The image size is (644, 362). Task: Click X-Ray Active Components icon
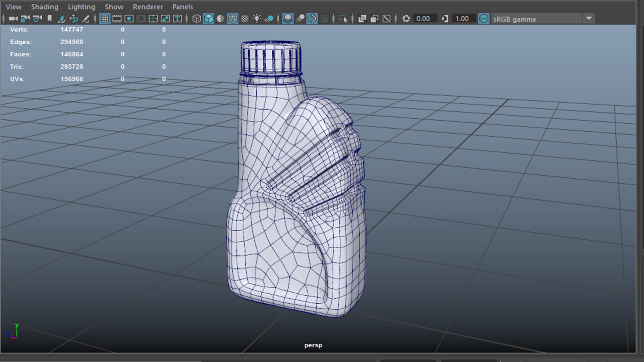tap(374, 19)
